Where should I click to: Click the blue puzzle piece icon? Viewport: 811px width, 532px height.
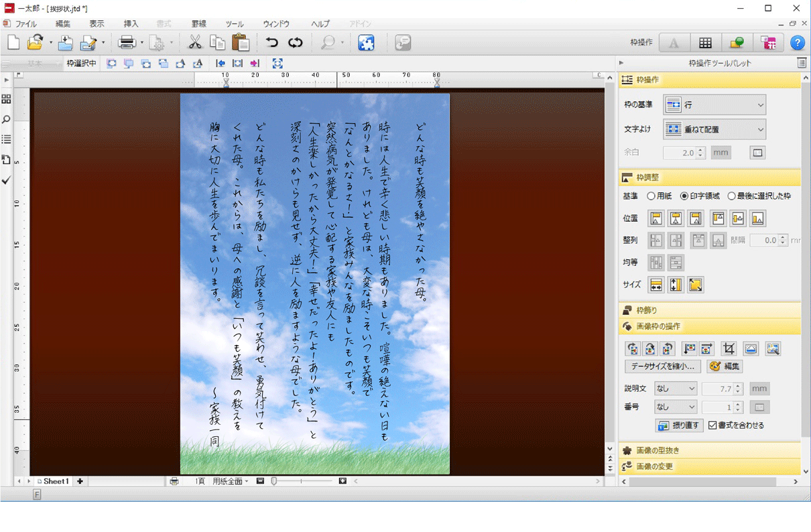coord(366,43)
